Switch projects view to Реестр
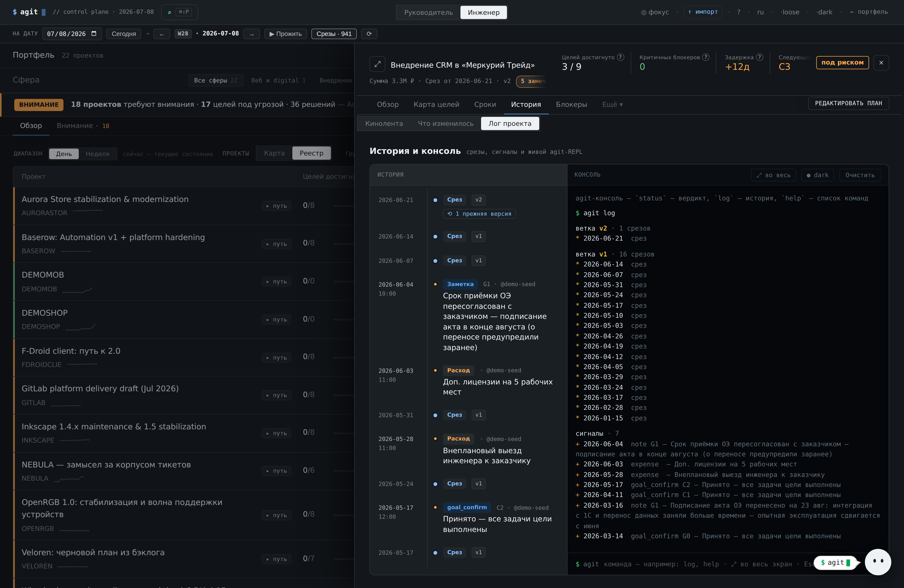The width and height of the screenshot is (904, 588). pyautogui.click(x=311, y=153)
